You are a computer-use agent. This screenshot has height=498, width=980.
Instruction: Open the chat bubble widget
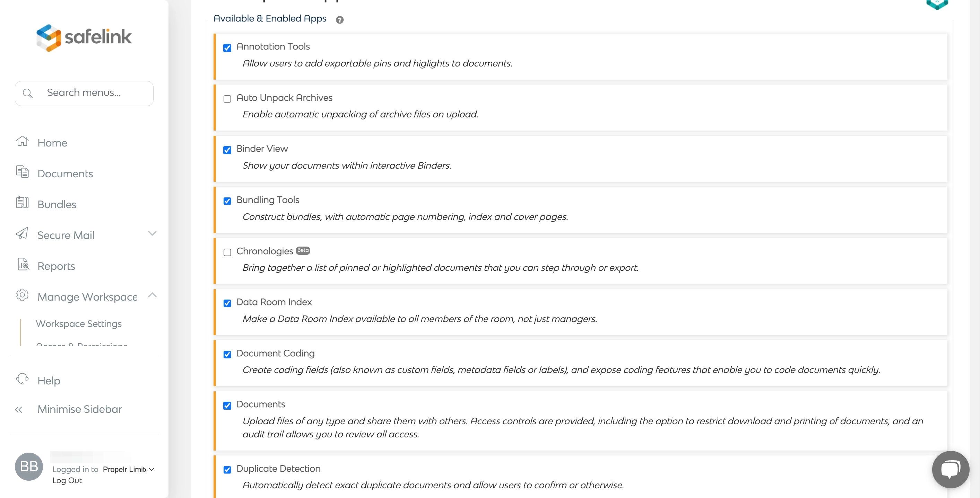click(950, 469)
